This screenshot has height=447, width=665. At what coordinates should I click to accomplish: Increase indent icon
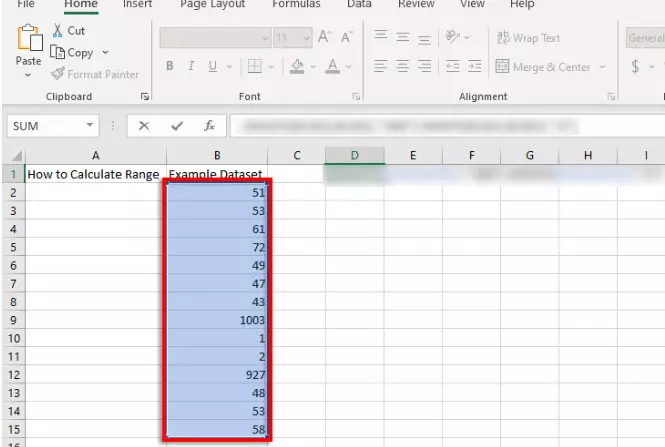click(x=475, y=66)
